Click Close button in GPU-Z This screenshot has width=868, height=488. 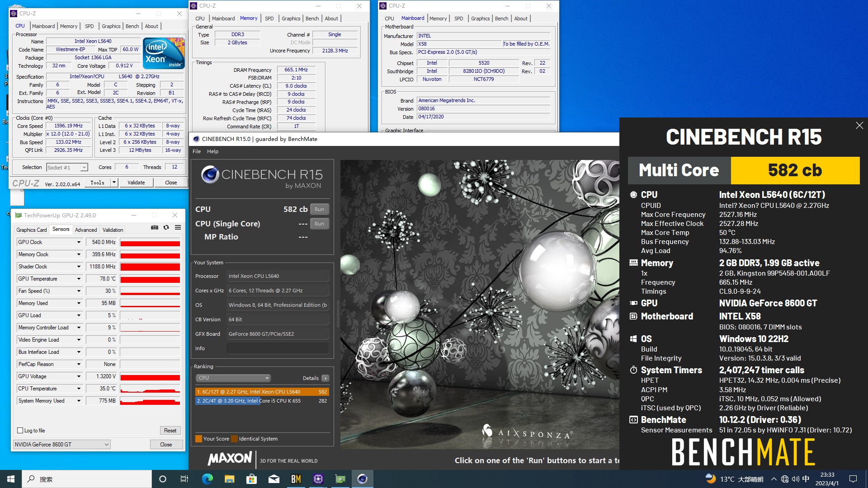(166, 445)
